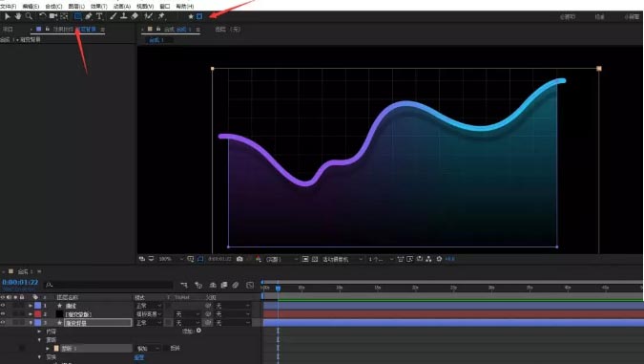Select the Eraser tool
644x364 pixels.
point(135,16)
